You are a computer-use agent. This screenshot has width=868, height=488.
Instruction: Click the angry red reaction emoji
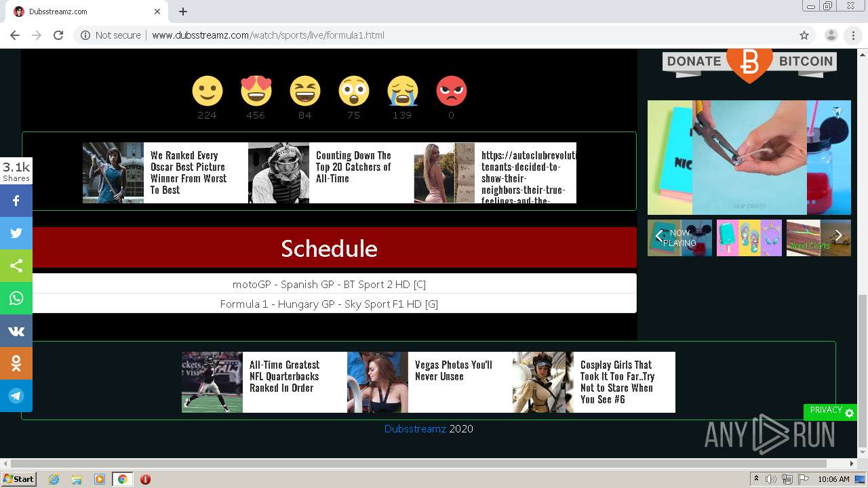point(451,91)
